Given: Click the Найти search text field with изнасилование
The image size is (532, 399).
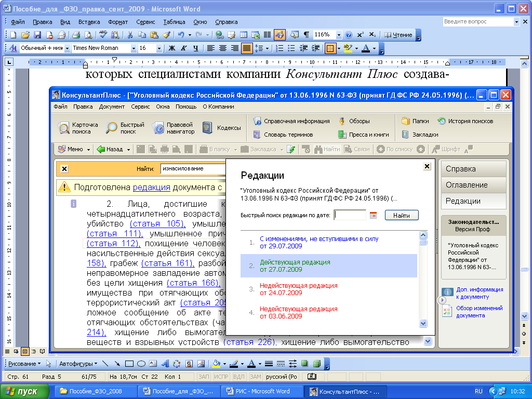Looking at the screenshot, I should (193, 169).
